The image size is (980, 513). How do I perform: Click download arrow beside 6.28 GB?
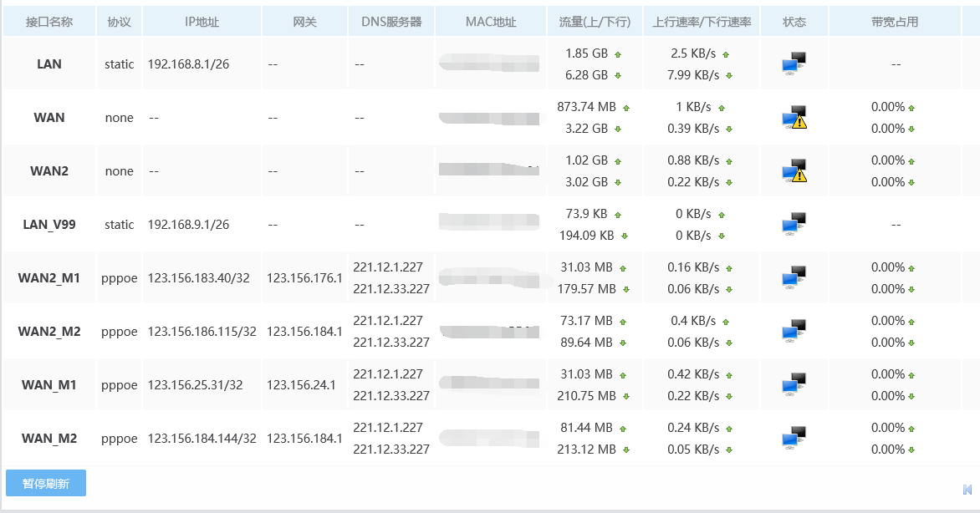tap(617, 75)
